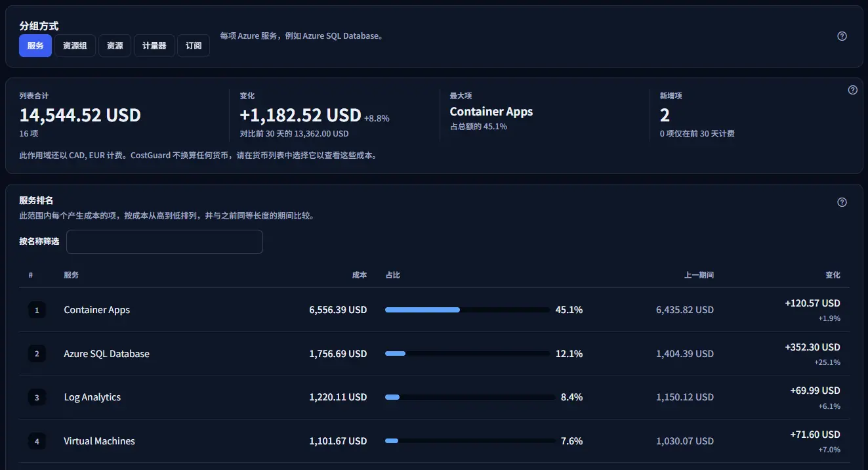Click the 14,544.52 USD total value
Screen dimensions: 868x470
pyautogui.click(x=80, y=116)
